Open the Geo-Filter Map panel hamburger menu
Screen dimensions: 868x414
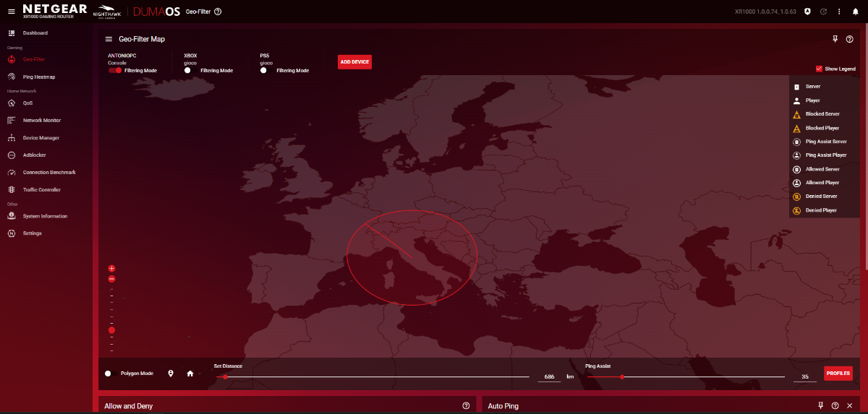[109, 39]
